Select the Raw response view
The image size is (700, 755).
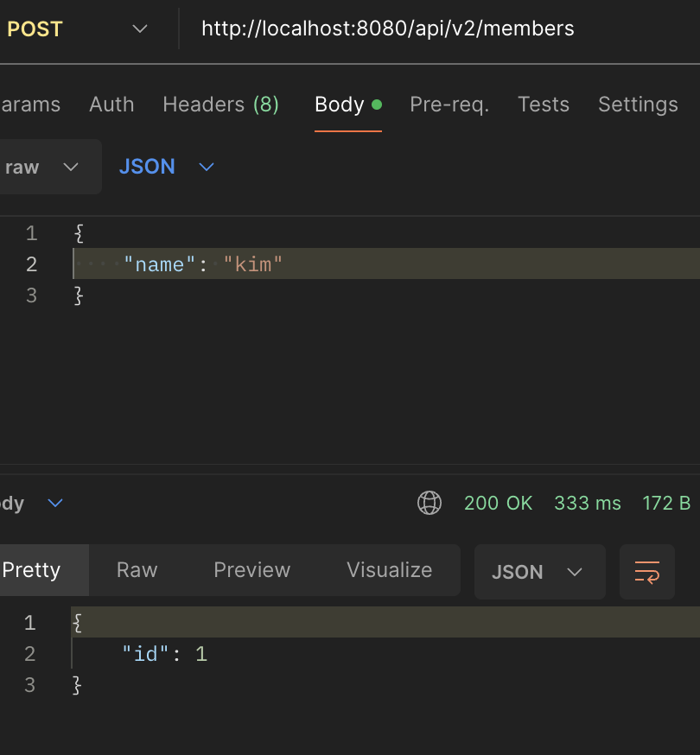pos(137,570)
